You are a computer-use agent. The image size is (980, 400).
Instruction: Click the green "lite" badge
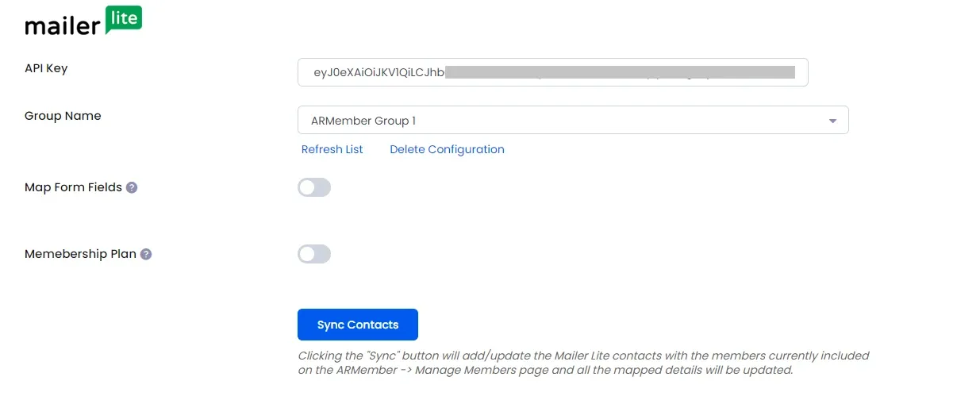coord(123,19)
